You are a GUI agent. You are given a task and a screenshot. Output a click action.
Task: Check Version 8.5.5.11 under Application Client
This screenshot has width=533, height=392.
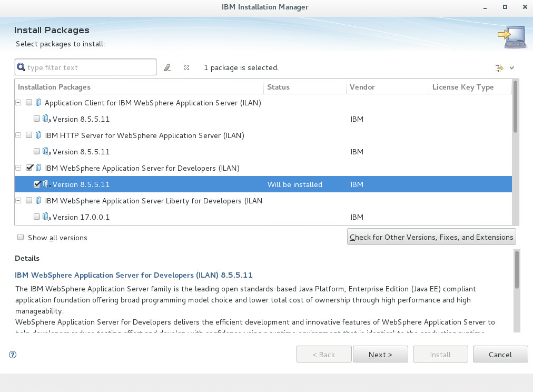click(37, 119)
